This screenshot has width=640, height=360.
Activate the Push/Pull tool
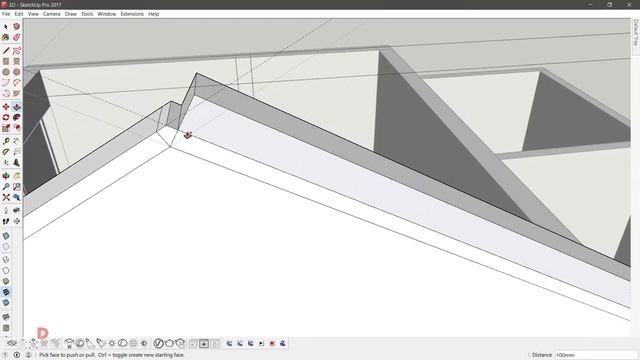[16, 107]
